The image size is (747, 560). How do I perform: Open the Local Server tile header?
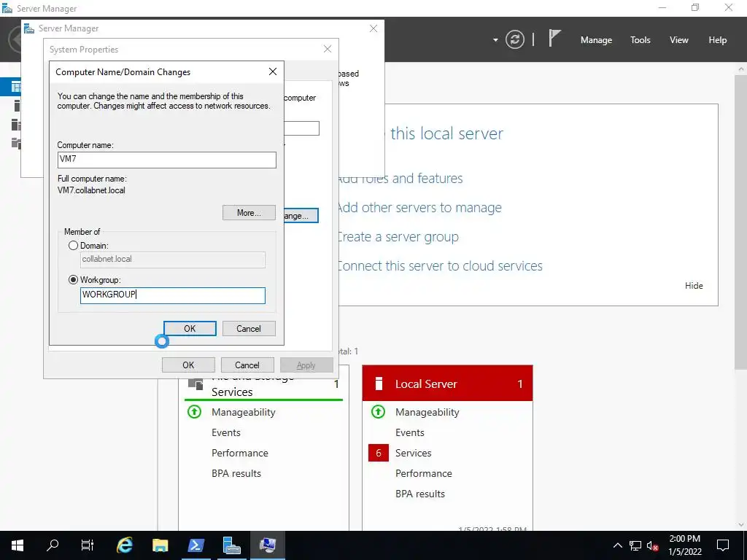click(447, 384)
